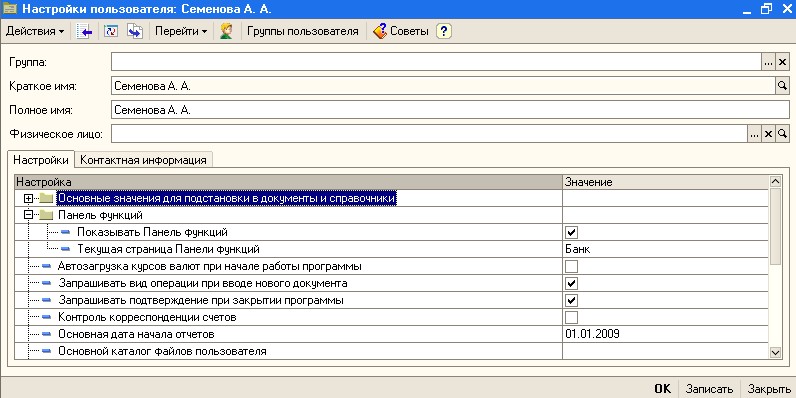The image size is (796, 398).
Task: Open the Советы tips icon
Action: (380, 31)
